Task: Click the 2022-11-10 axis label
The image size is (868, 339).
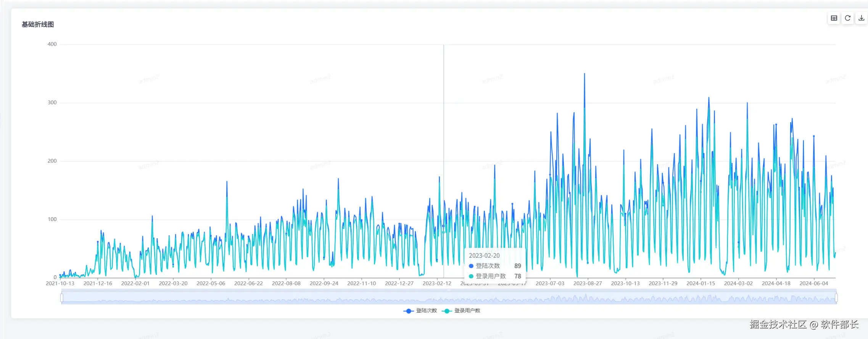Action: click(362, 283)
